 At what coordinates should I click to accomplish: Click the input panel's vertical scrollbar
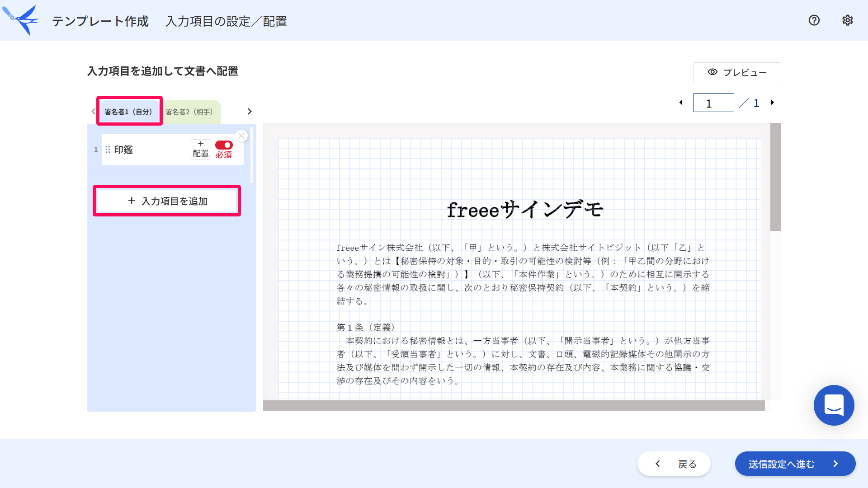click(x=252, y=155)
